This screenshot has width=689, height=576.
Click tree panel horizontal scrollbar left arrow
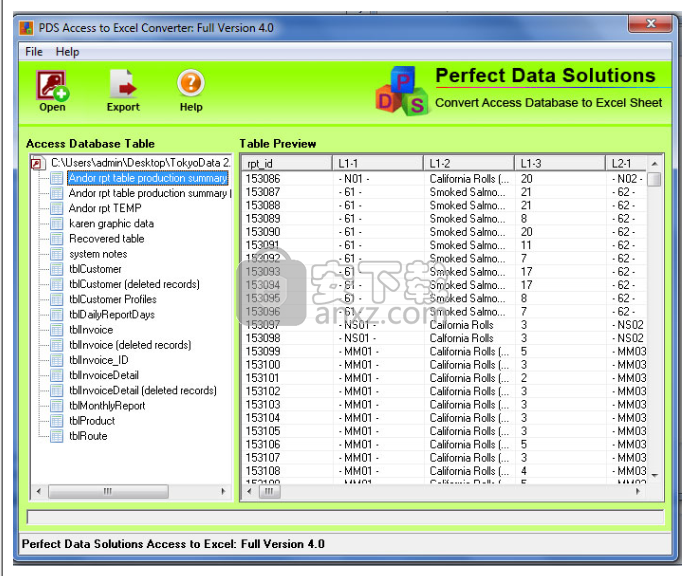click(39, 491)
